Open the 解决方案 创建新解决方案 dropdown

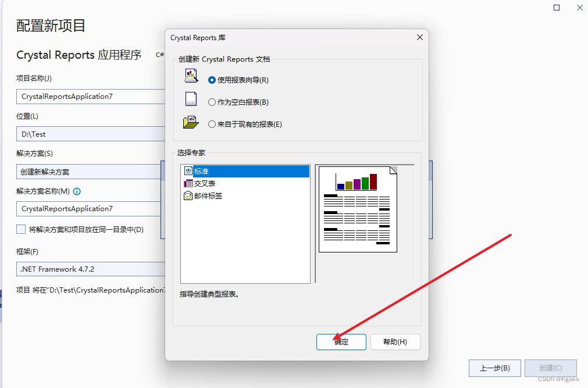pos(88,172)
